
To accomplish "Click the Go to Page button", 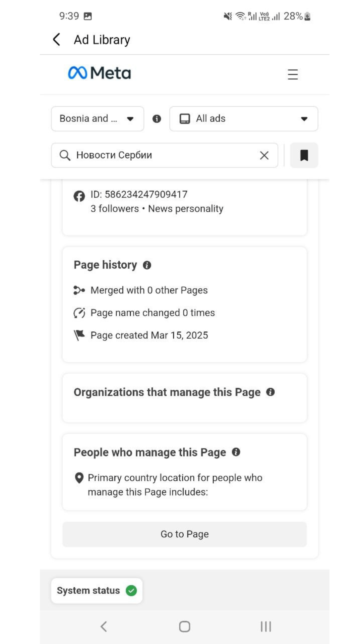I will [x=185, y=534].
